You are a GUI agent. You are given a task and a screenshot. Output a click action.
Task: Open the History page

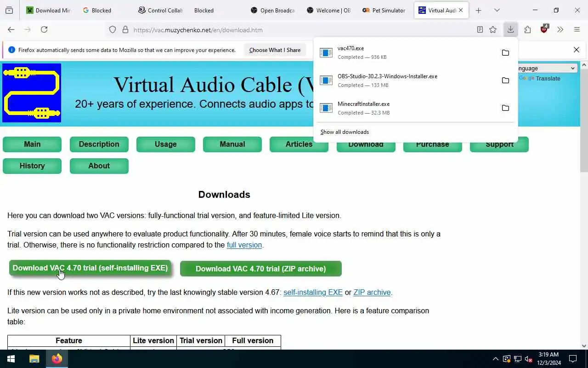(x=32, y=166)
